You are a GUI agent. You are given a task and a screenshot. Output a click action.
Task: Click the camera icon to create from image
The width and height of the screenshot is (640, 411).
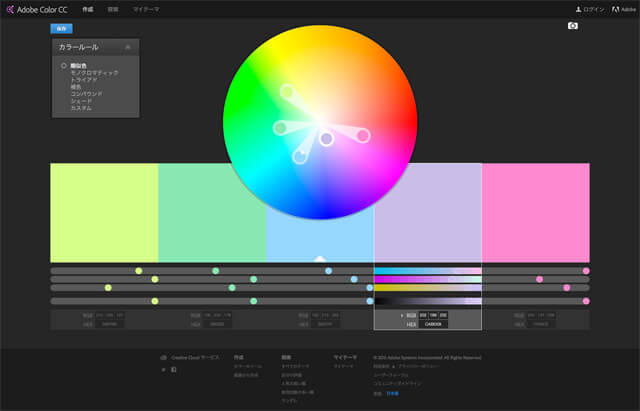point(573,26)
